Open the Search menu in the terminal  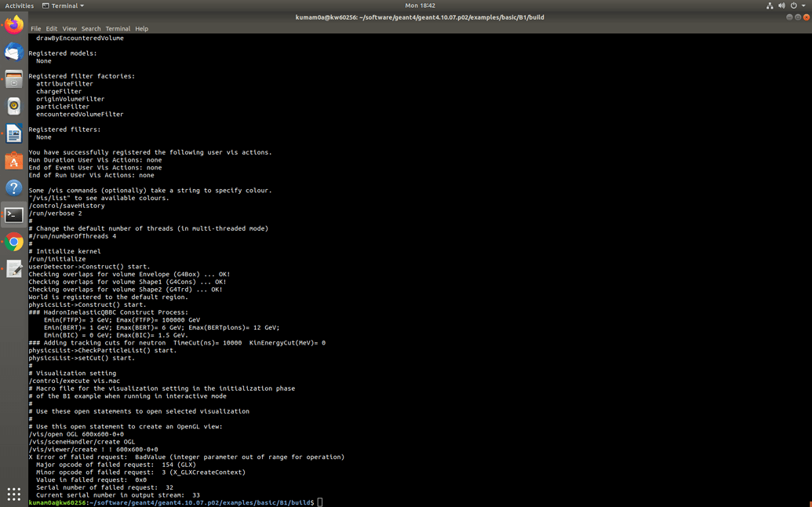point(91,29)
